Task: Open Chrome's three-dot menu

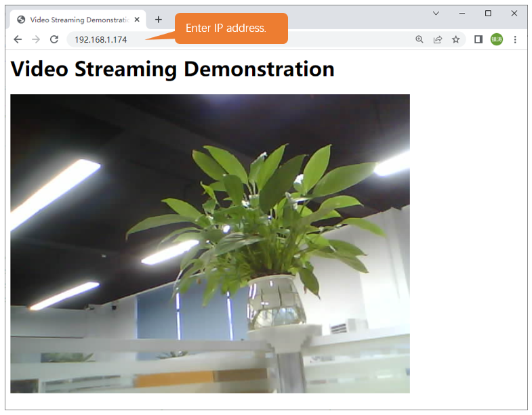Action: [x=515, y=40]
